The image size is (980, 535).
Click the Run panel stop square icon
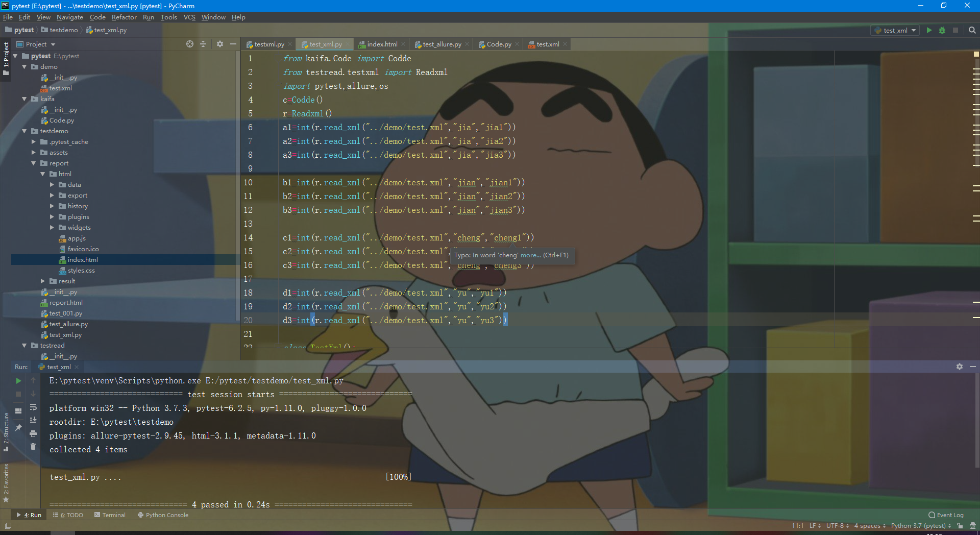click(18, 394)
